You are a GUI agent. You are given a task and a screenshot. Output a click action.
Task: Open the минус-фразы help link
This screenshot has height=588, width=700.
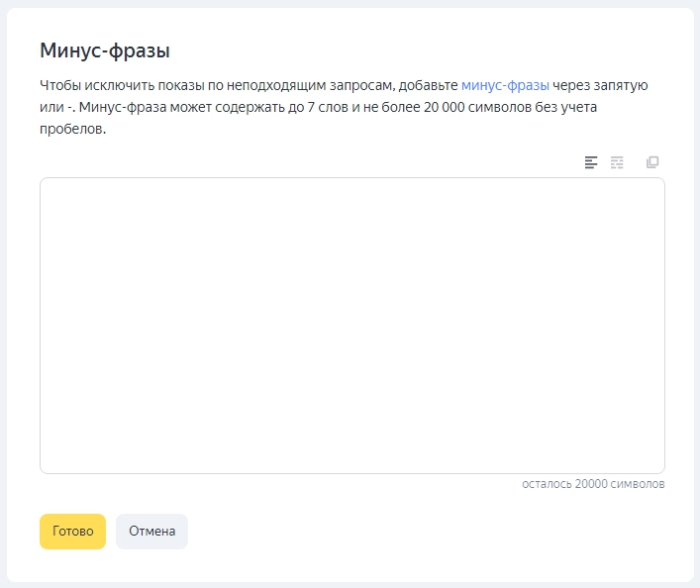click(505, 85)
